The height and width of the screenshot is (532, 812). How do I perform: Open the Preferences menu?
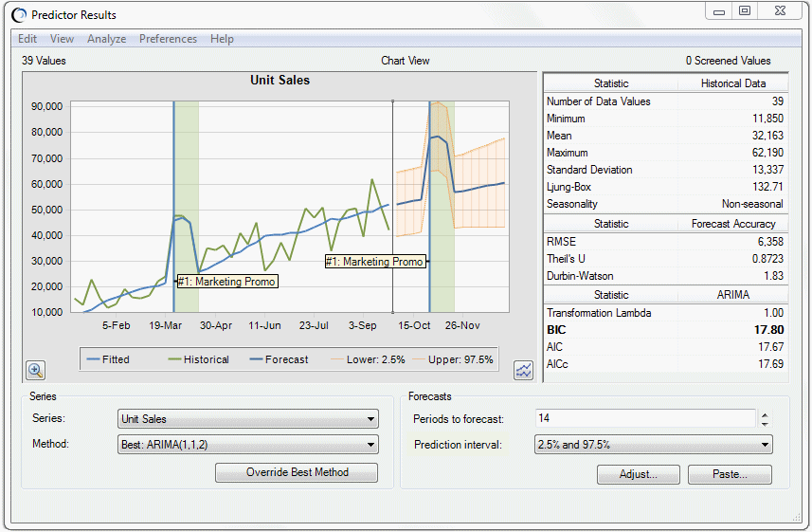[169, 39]
